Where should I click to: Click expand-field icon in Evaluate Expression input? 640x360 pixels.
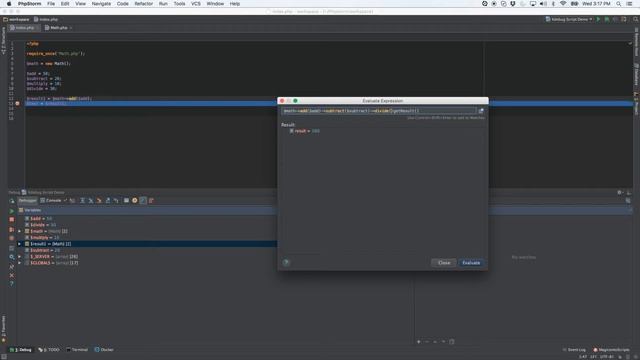coord(481,111)
